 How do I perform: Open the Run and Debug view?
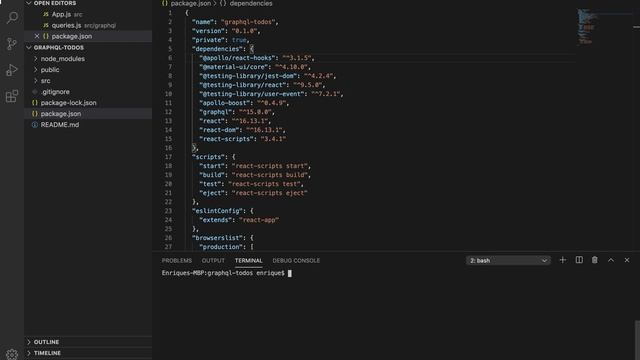pos(12,70)
